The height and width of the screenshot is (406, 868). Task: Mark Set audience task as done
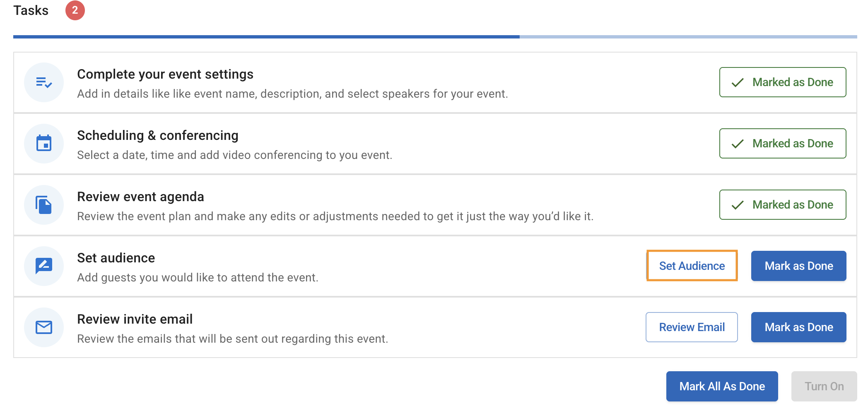coord(798,266)
